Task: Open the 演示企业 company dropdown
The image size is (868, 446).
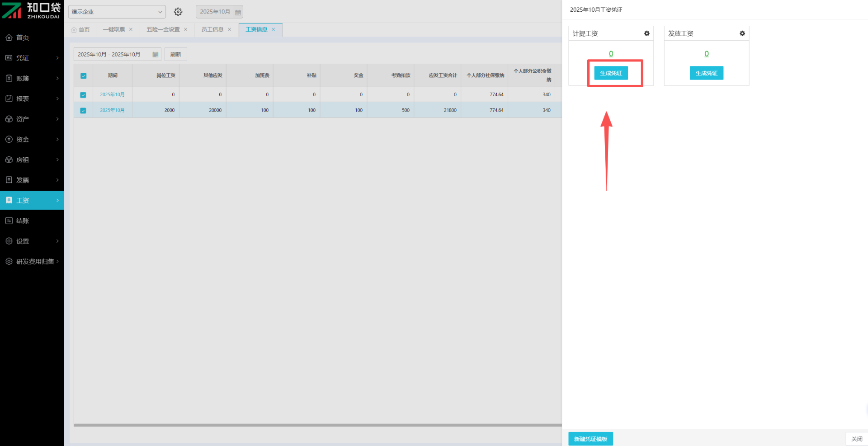Action: (x=117, y=12)
